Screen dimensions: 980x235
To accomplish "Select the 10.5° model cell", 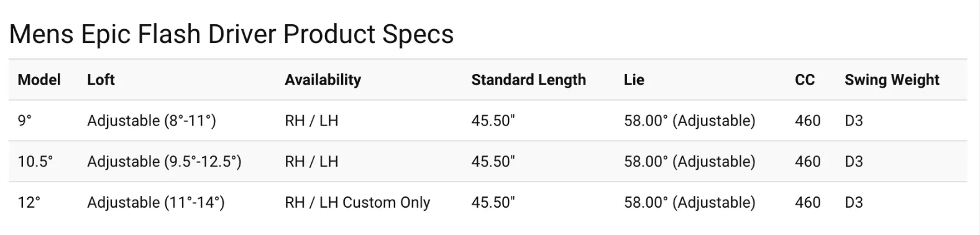I will coord(35,162).
